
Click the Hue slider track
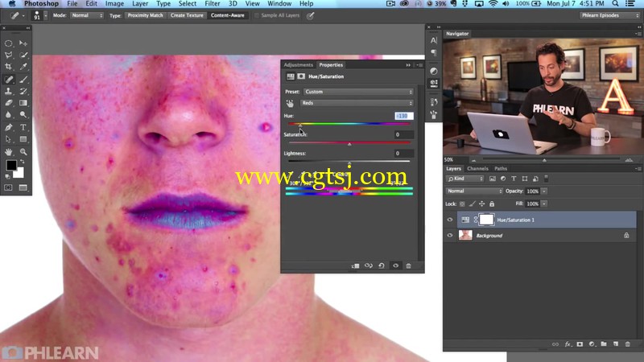coord(349,124)
